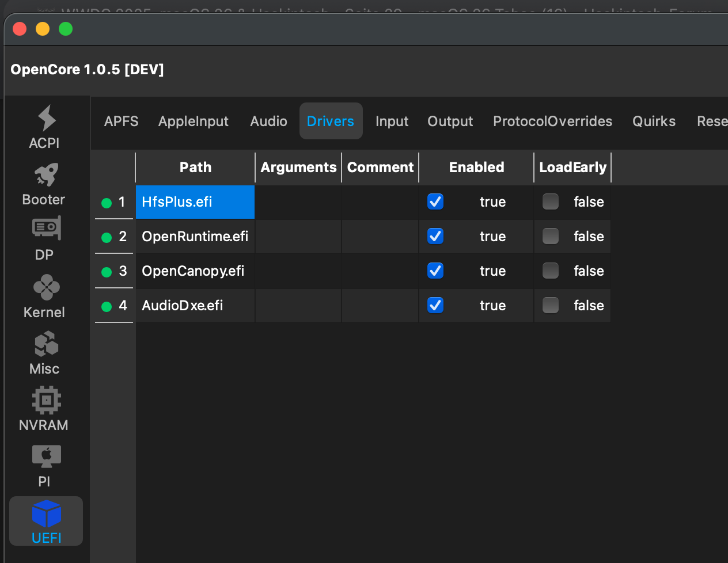Enable LoadEarly for OpenRuntime.efi

pyautogui.click(x=551, y=236)
